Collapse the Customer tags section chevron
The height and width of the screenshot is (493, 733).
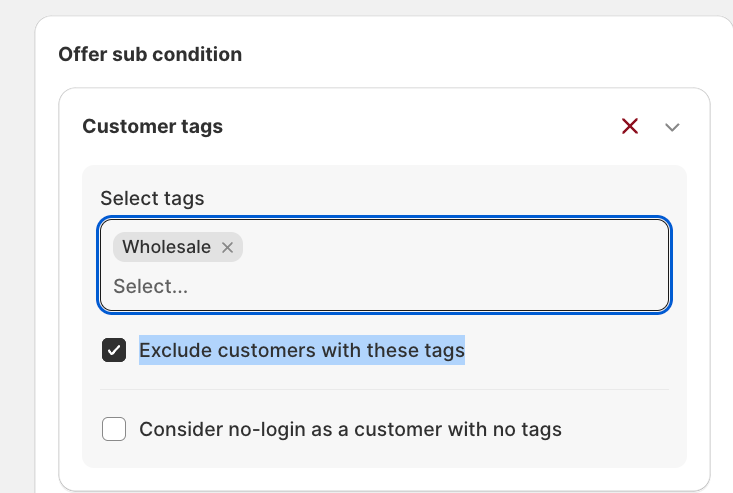tap(672, 127)
